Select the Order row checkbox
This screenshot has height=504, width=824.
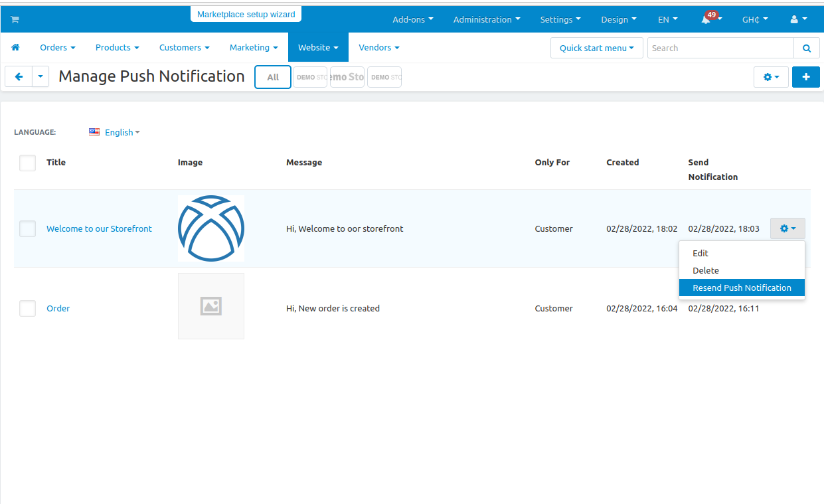[x=27, y=308]
